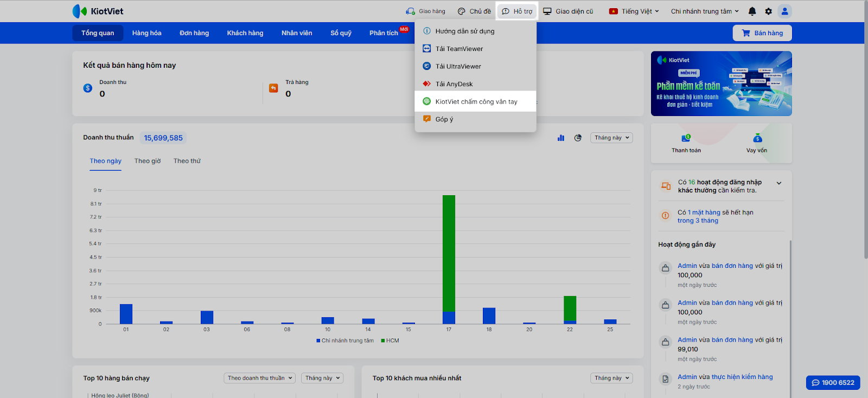Open the Theo doanh thu thuần dropdown
This screenshot has width=868, height=398.
click(259, 378)
